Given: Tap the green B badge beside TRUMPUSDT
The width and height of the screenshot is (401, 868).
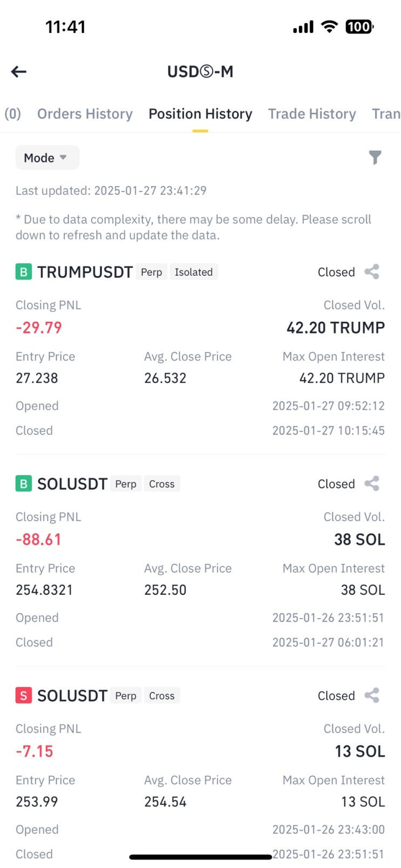Looking at the screenshot, I should [x=23, y=272].
